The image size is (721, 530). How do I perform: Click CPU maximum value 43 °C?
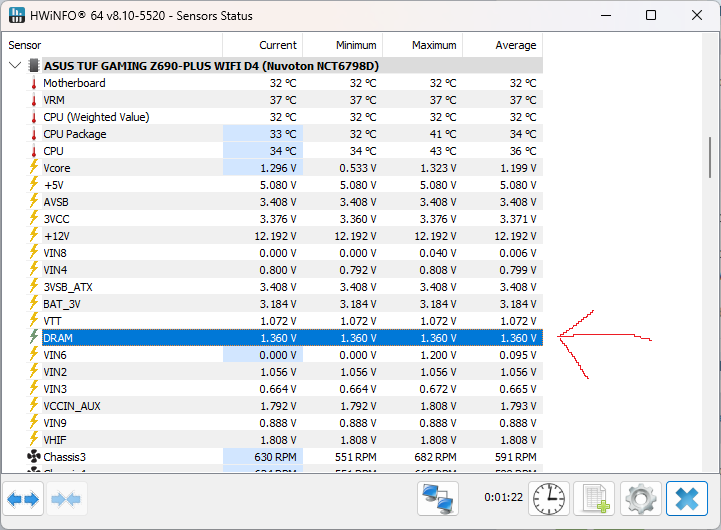[x=443, y=151]
